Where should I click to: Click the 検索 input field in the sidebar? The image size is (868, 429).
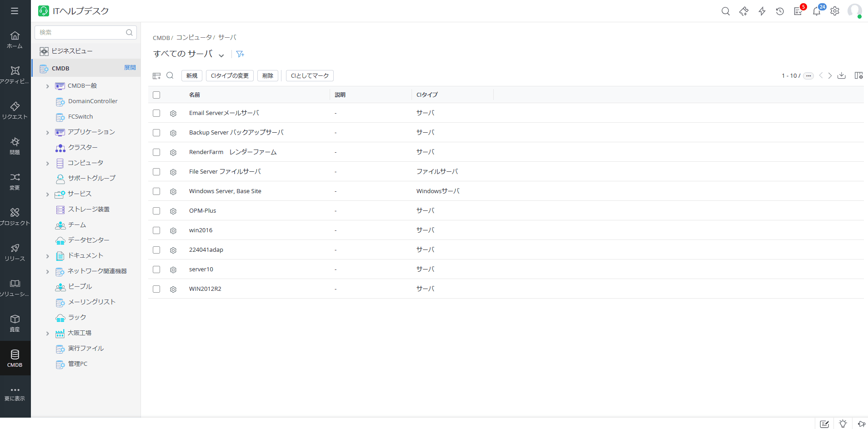(81, 32)
